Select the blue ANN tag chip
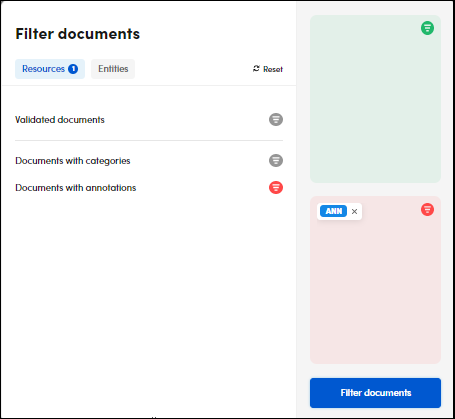The image size is (455, 419). [333, 211]
